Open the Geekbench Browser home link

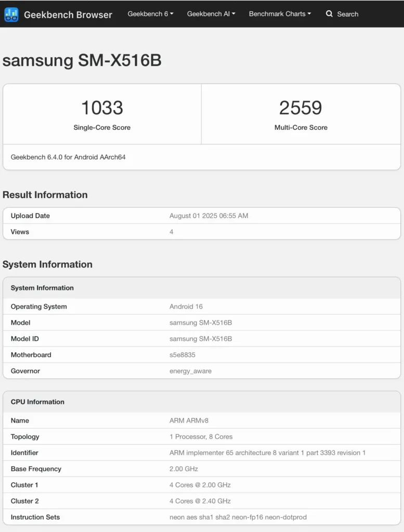[68, 15]
